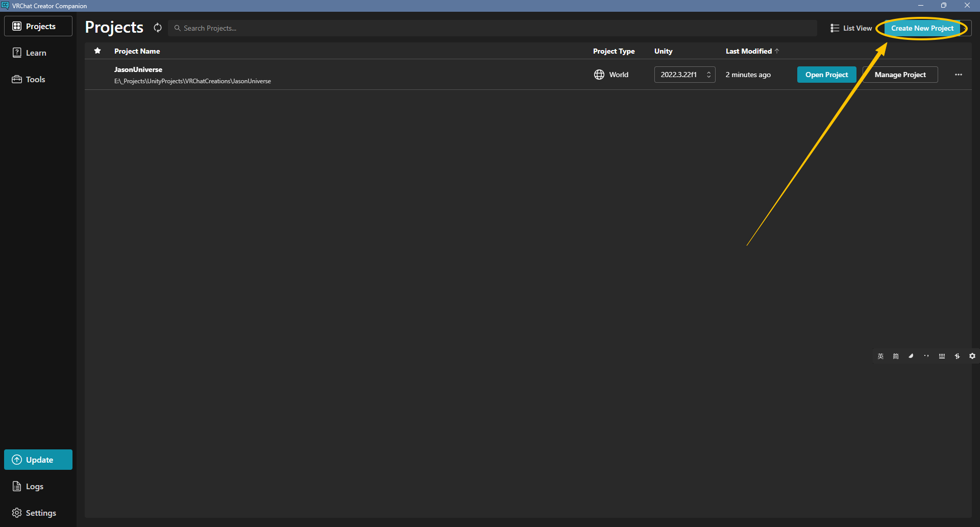
Task: Click the refresh projects icon
Action: point(158,28)
